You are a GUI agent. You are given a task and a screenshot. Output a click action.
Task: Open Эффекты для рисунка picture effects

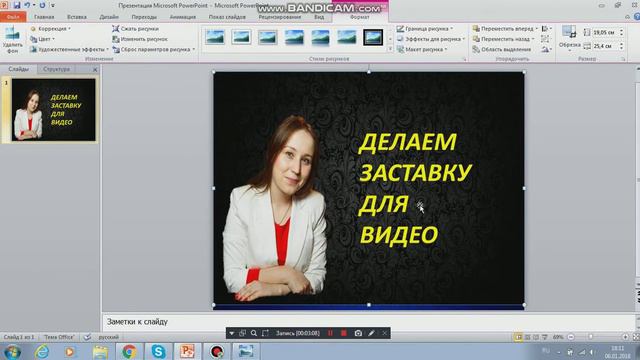431,39
